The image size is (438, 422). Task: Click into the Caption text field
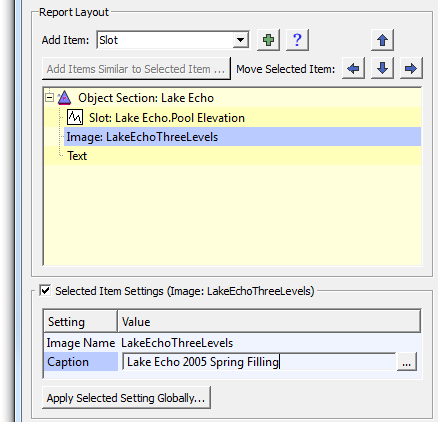(259, 362)
